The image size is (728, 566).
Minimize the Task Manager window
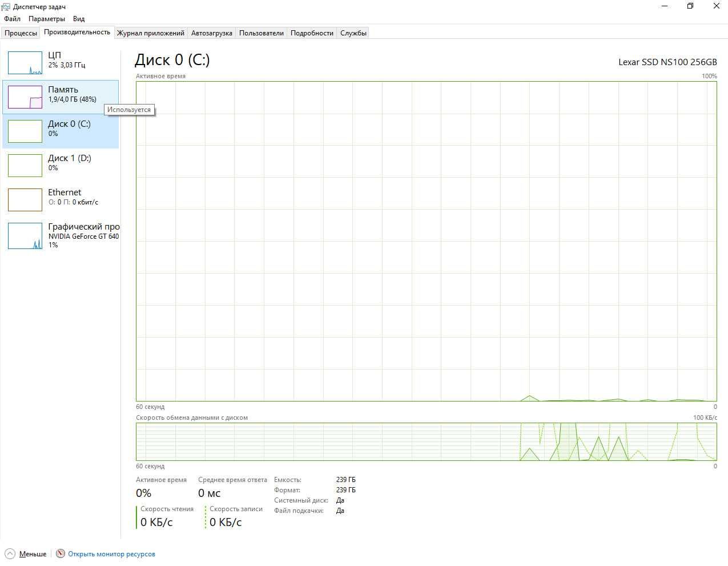click(665, 6)
